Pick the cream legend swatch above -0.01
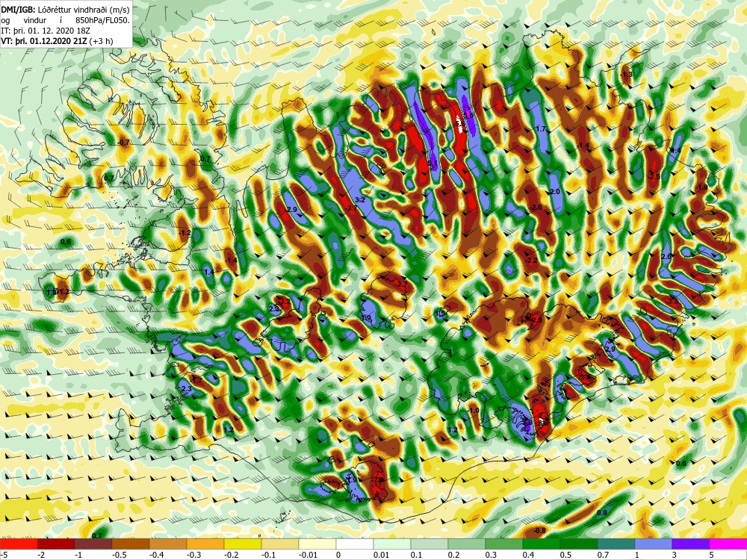Screen dimensions: 747x560 point(317,544)
